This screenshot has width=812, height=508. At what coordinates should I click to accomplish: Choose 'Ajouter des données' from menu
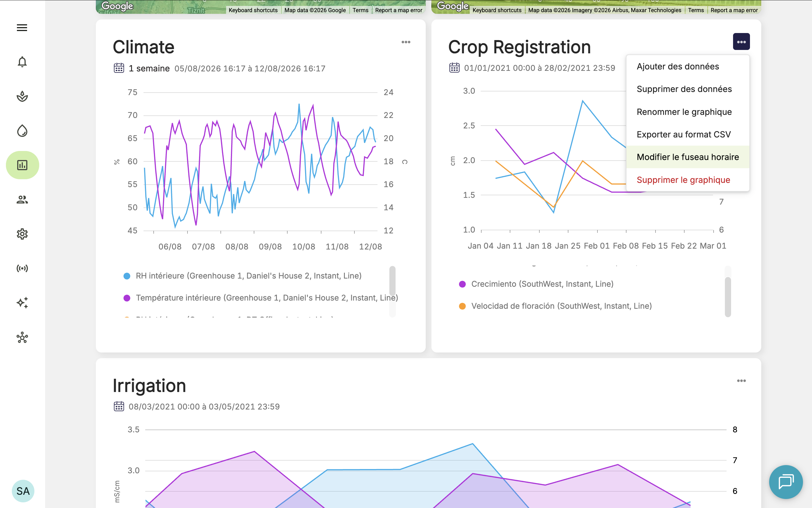[688, 67]
